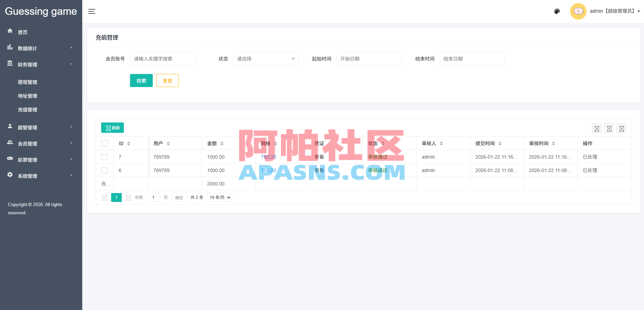Viewport: 644px width, 310px height.
Task: Select page 1 in pagination
Action: (x=116, y=197)
